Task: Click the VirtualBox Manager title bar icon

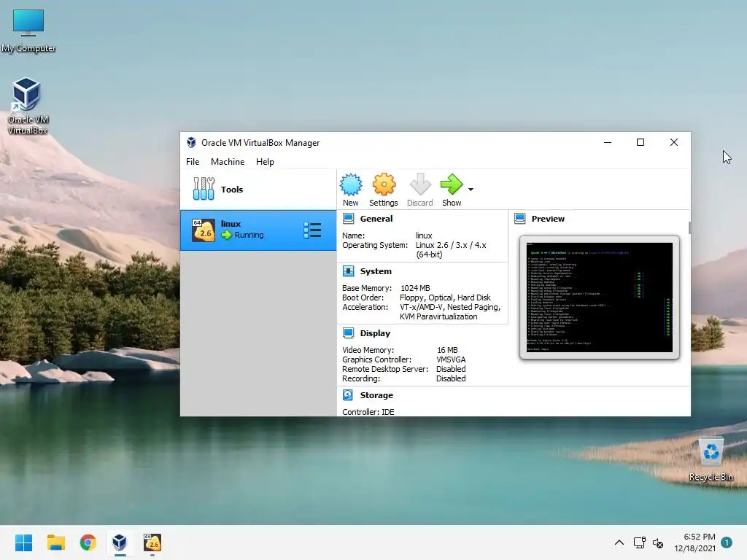Action: [191, 142]
